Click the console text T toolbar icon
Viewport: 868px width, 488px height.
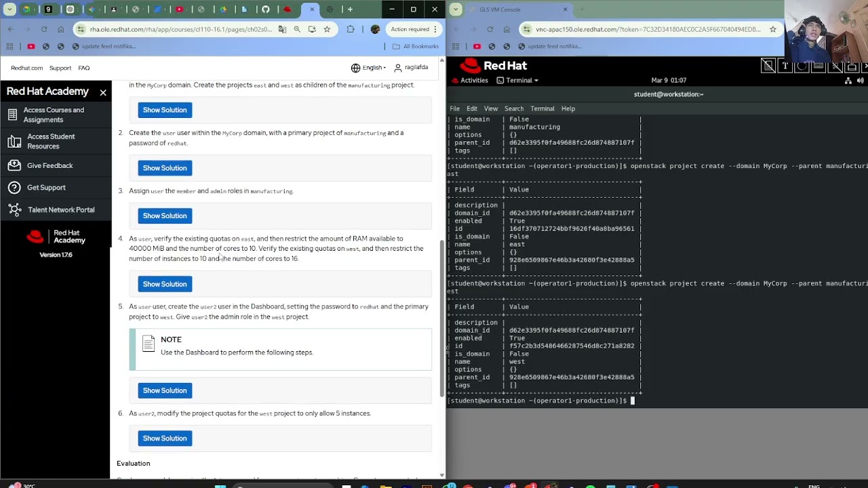(785, 66)
